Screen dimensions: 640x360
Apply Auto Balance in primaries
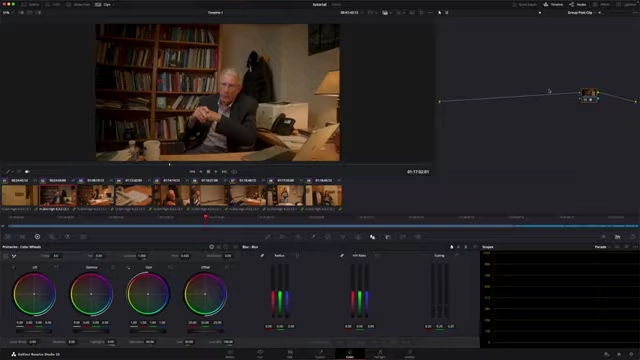[x=6, y=256]
